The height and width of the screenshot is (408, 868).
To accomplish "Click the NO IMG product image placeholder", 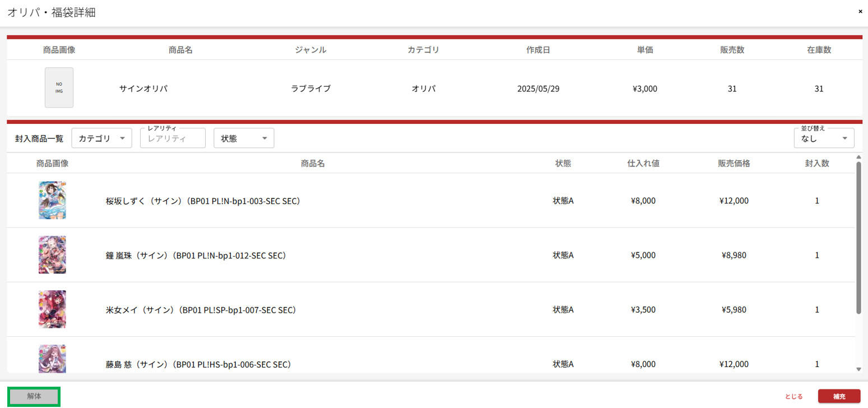I will 59,87.
